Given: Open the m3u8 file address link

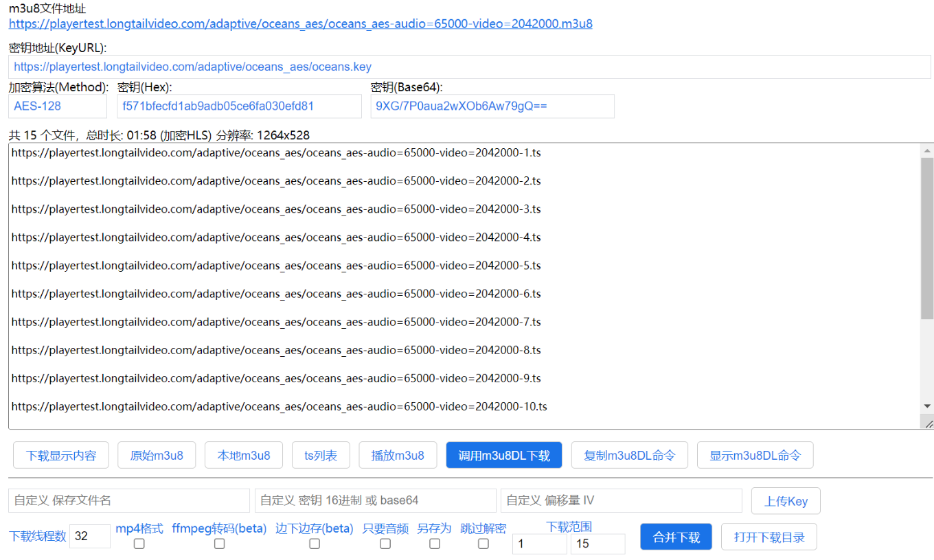Looking at the screenshot, I should coord(300,24).
